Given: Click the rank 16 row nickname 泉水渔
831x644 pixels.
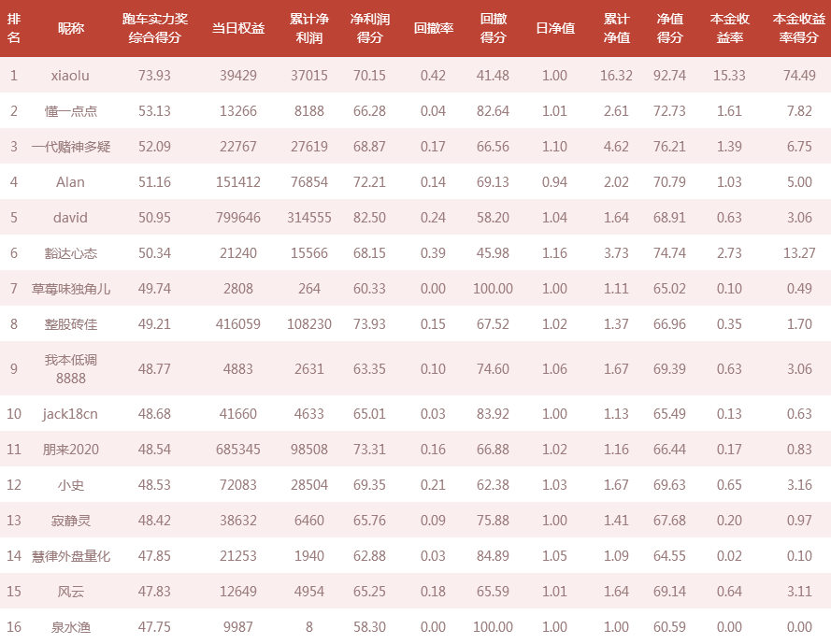Looking at the screenshot, I should click(70, 626).
